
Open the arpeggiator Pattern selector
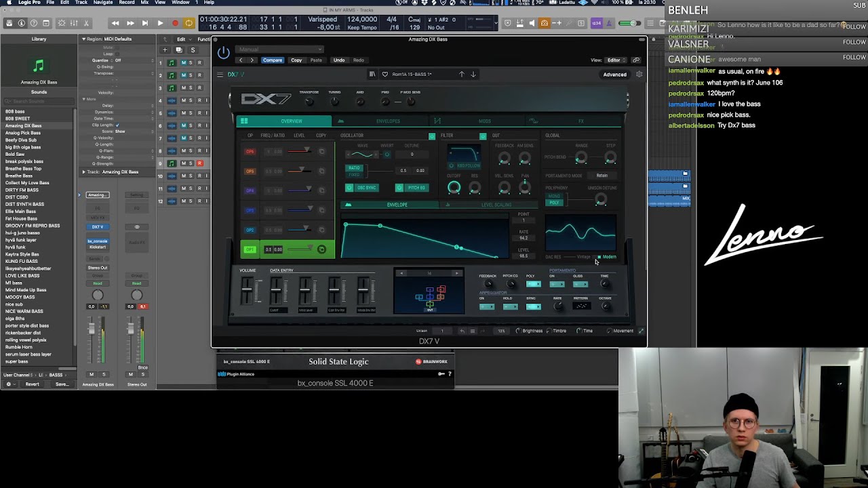581,306
